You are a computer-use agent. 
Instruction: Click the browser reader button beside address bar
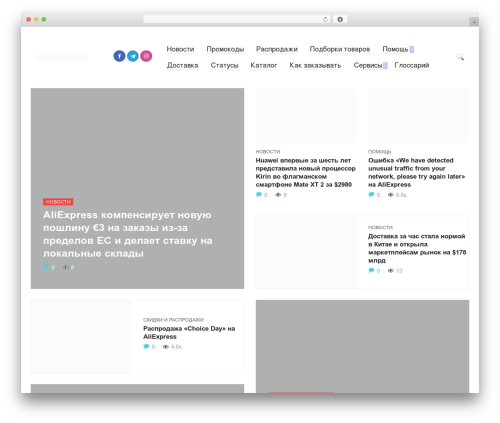[x=340, y=19]
